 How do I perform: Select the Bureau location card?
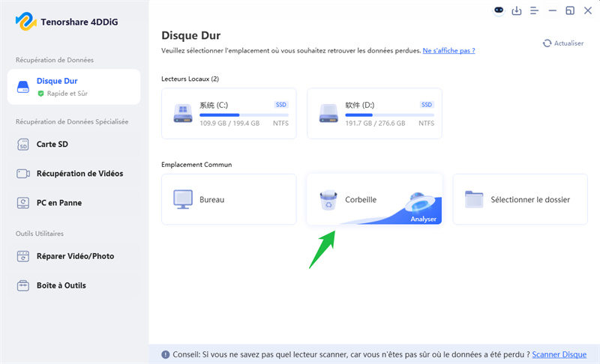(x=229, y=199)
